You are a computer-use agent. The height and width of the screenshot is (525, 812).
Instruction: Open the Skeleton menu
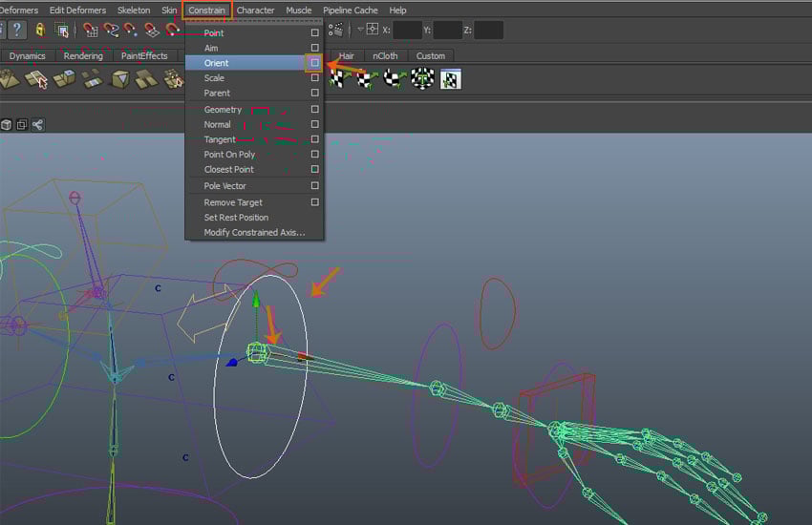pos(134,10)
